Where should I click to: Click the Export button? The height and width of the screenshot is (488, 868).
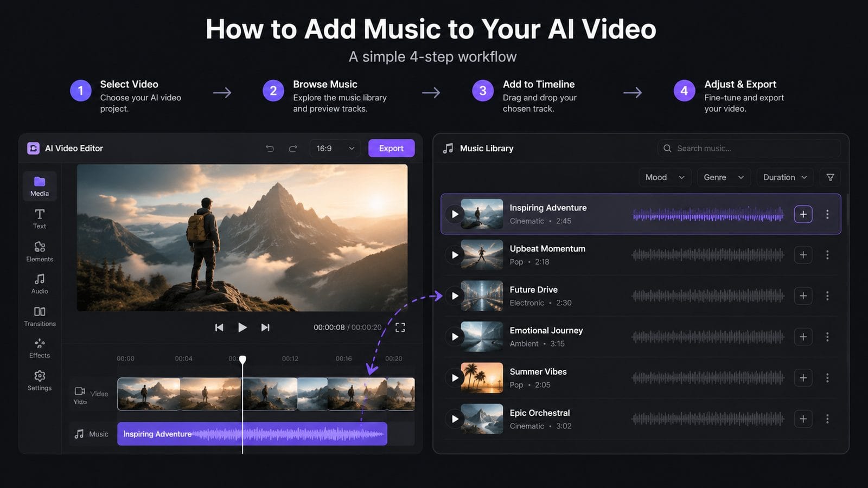point(391,148)
